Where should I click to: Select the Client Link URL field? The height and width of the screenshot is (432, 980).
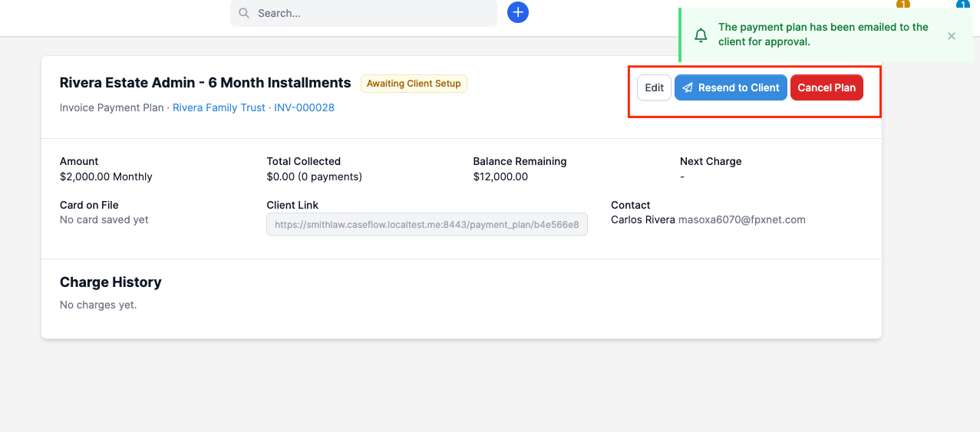(x=427, y=224)
